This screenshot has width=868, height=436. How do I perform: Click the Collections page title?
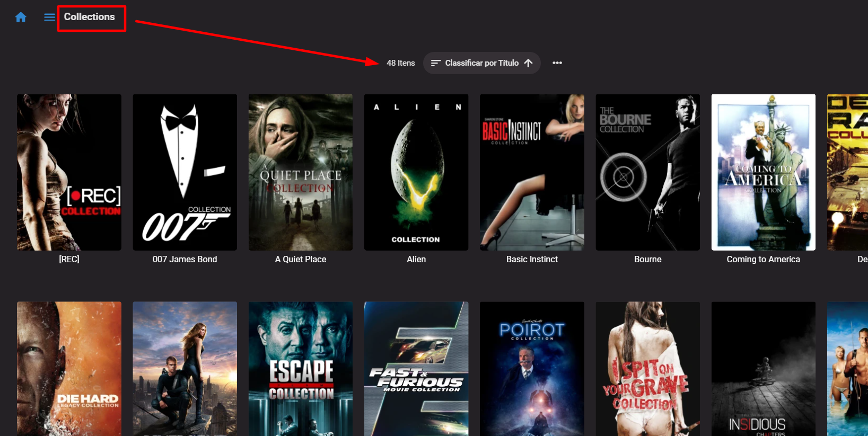(x=90, y=17)
